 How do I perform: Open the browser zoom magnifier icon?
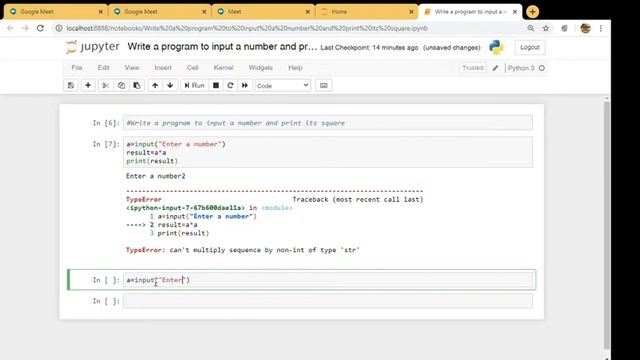click(x=531, y=28)
